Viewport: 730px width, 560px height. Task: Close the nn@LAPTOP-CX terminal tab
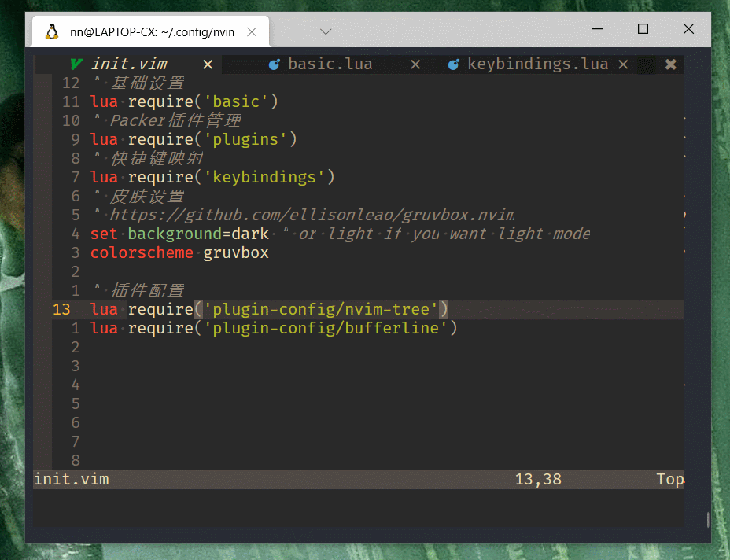(x=252, y=31)
